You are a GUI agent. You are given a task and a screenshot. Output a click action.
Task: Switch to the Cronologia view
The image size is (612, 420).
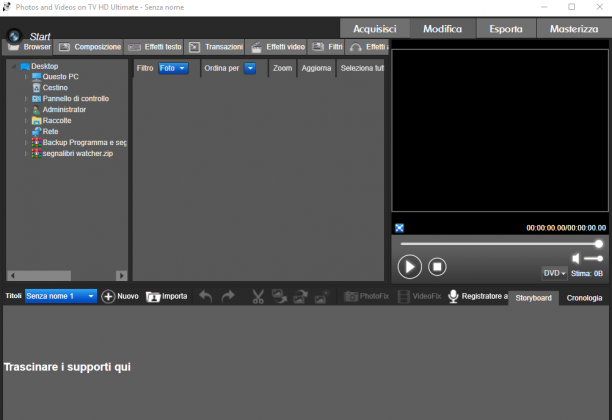[x=584, y=298]
